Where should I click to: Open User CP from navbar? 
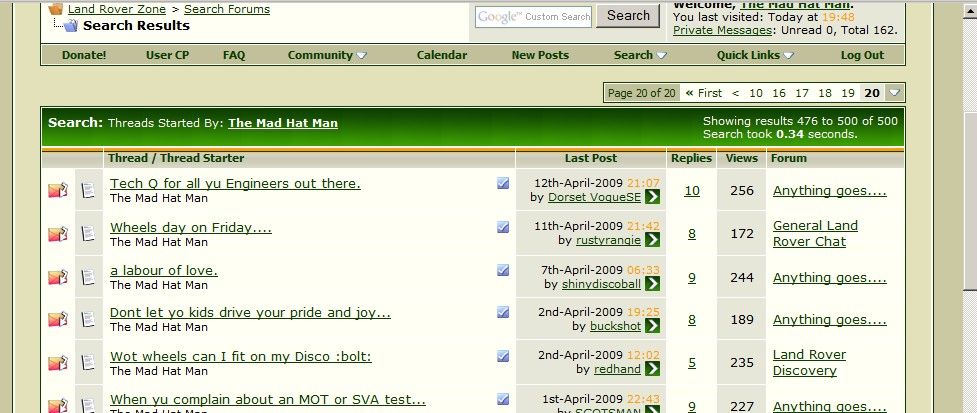pyautogui.click(x=168, y=55)
